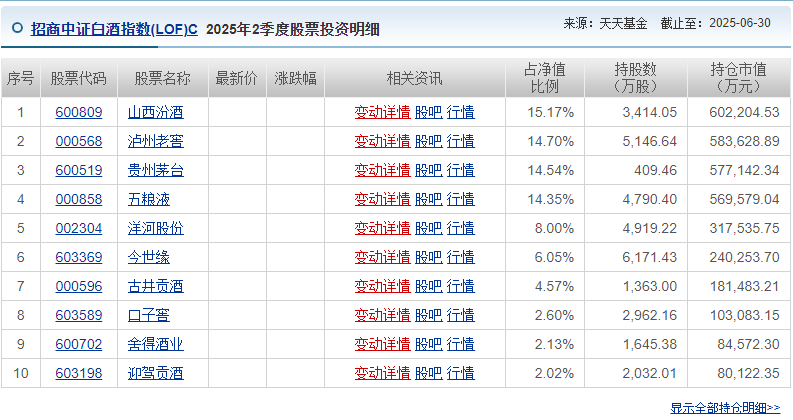Screen dimensions: 793x420
Task: Click the circle bullet icon beside fund title
Action: pyautogui.click(x=17, y=28)
